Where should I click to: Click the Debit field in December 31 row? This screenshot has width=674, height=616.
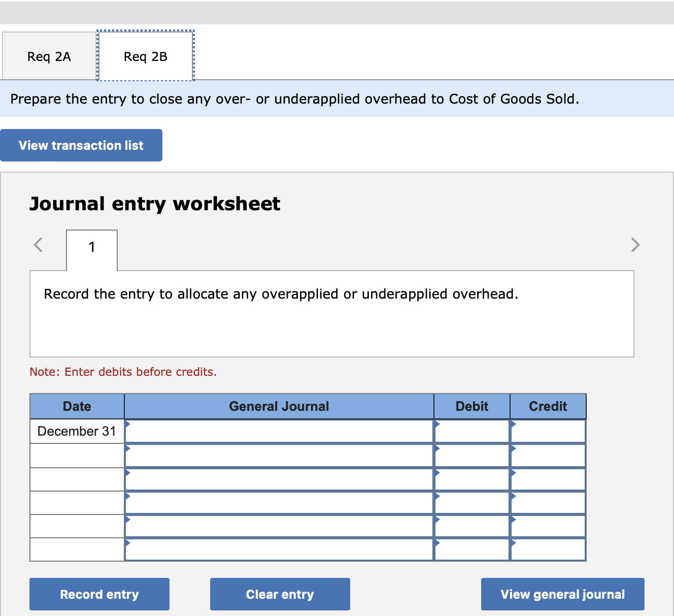click(x=472, y=431)
